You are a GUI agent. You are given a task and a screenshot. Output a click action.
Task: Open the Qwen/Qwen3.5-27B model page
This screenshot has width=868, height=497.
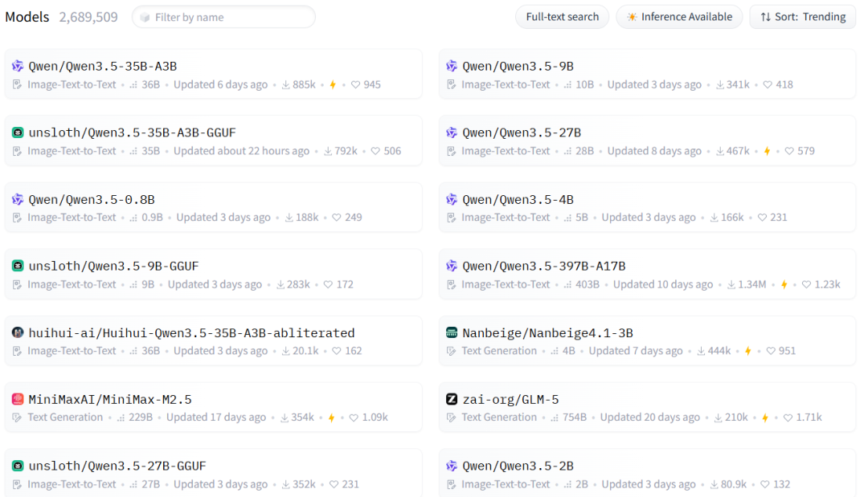(521, 133)
